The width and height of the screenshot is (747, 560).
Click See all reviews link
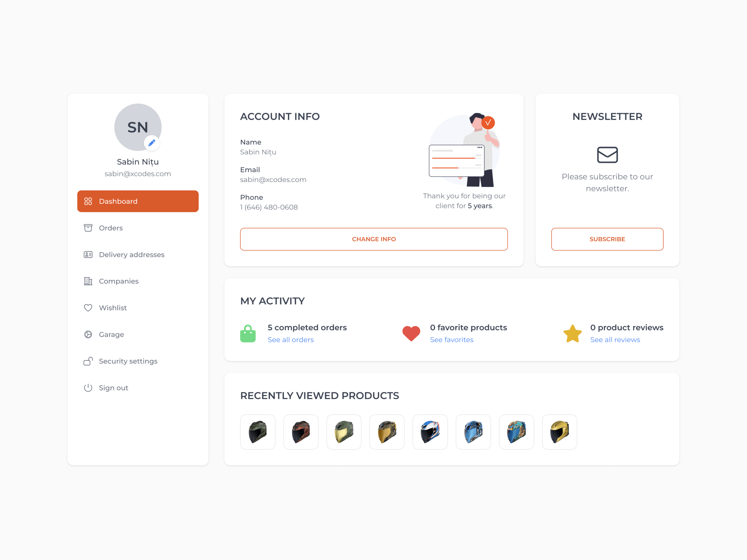click(x=614, y=340)
